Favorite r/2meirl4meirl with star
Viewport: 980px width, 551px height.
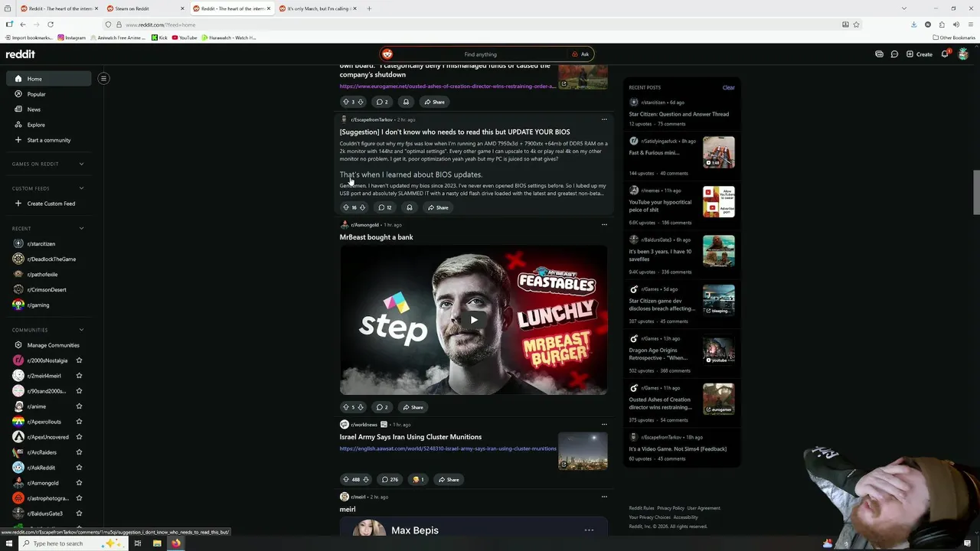coord(79,376)
